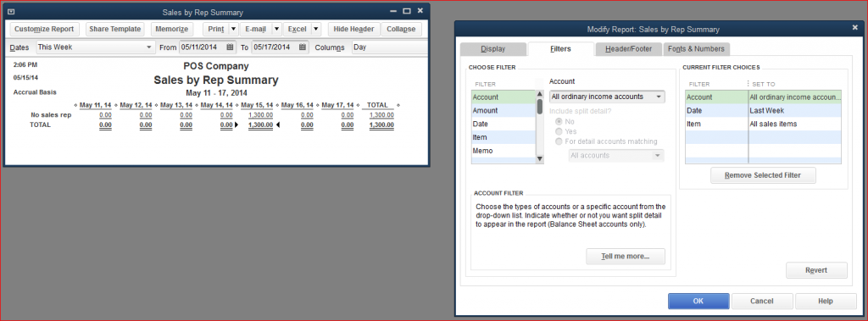
Task: Open the Columns dropdown set to Day
Action: pos(390,47)
